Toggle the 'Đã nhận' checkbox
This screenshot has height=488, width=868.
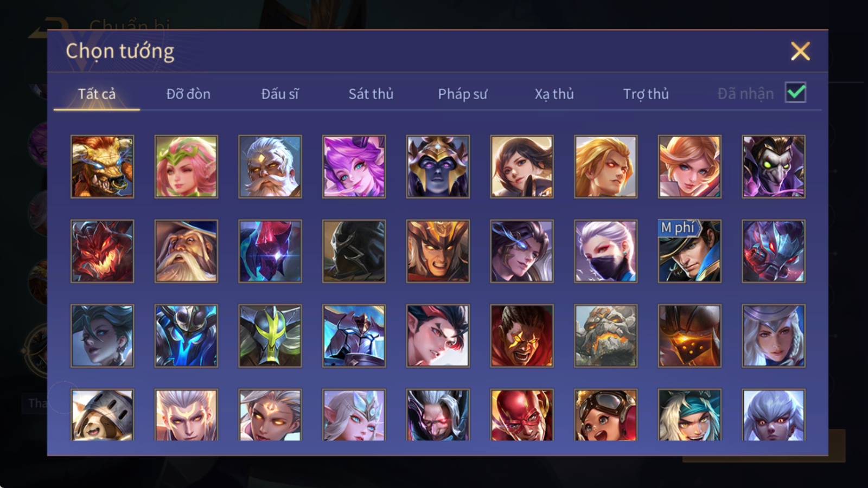point(795,93)
